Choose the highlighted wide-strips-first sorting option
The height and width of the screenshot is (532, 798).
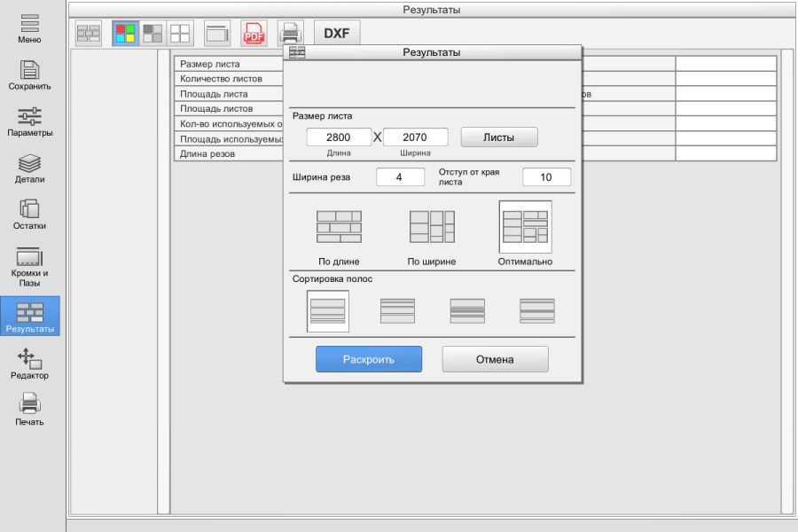[328, 311]
